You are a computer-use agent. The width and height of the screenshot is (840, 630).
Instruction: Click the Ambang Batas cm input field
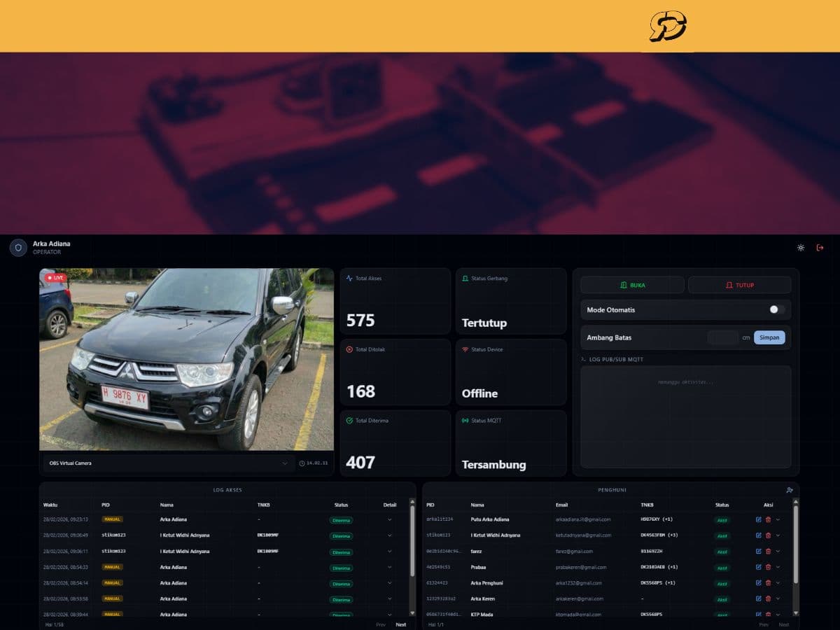[722, 337]
